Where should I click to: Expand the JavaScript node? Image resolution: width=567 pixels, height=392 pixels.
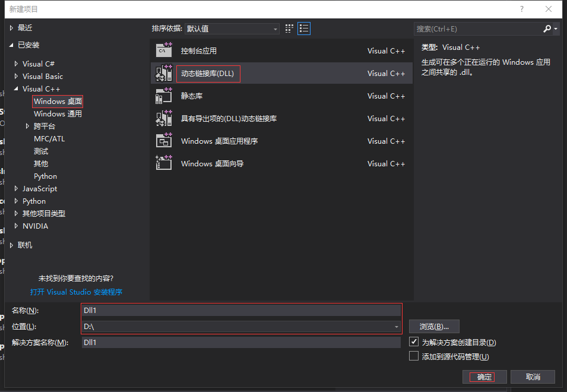pyautogui.click(x=16, y=188)
